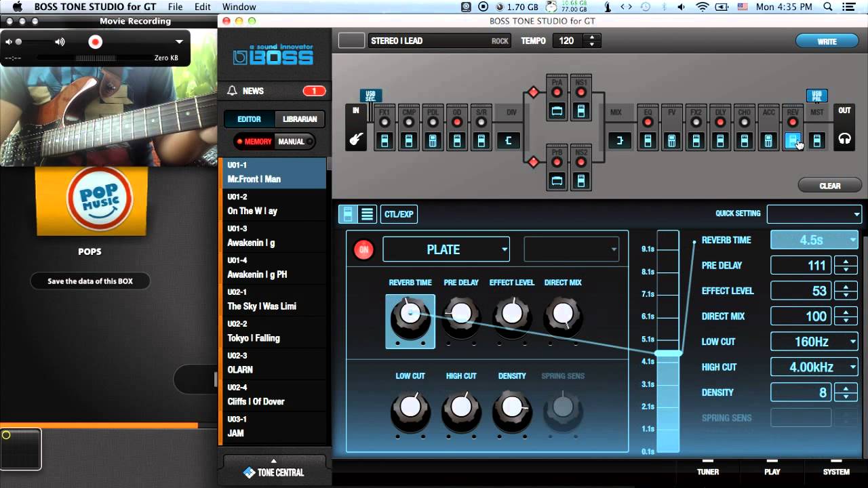The image size is (868, 488).
Task: Open the PrA preamp A icon
Action: 557,110
